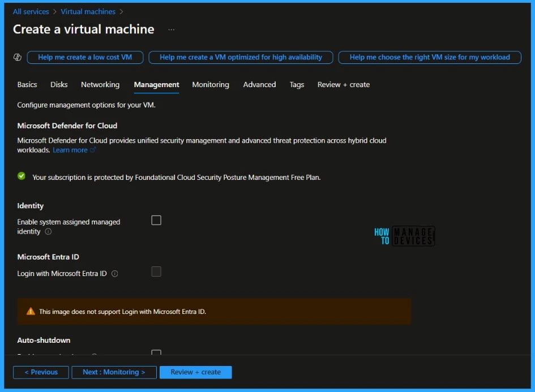Image resolution: width=535 pixels, height=392 pixels.
Task: Click the Login with Microsoft Entra ID checkbox
Action: point(156,272)
